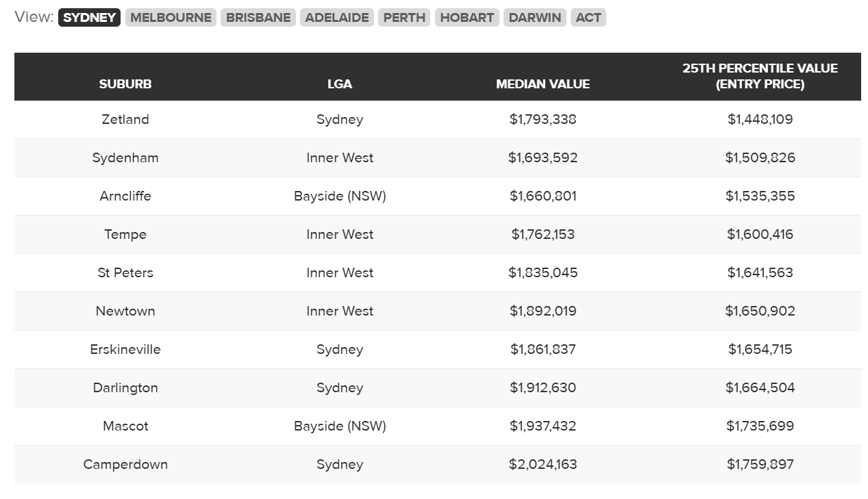Select the Mascot suburb cell

point(125,426)
